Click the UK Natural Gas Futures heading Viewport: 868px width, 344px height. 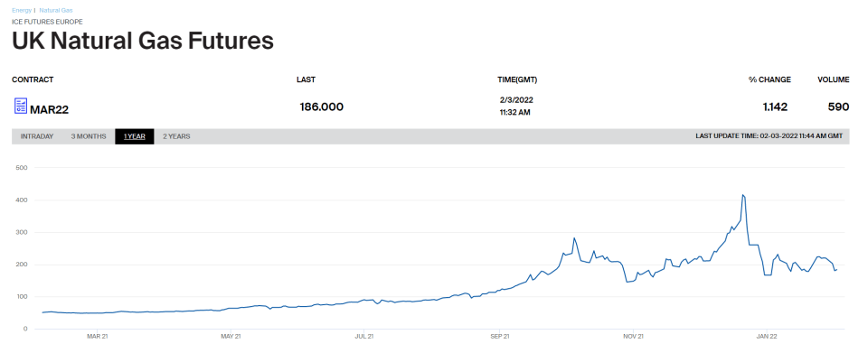[x=143, y=42]
